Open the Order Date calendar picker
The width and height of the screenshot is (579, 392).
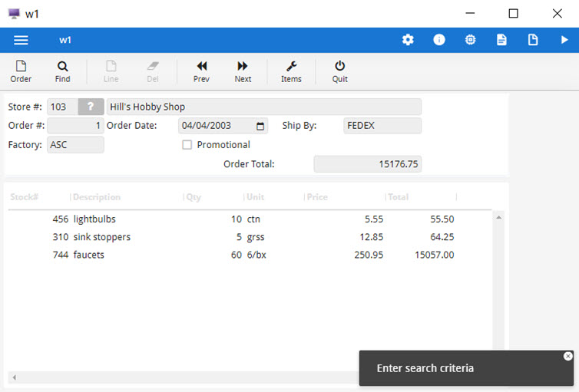[260, 126]
